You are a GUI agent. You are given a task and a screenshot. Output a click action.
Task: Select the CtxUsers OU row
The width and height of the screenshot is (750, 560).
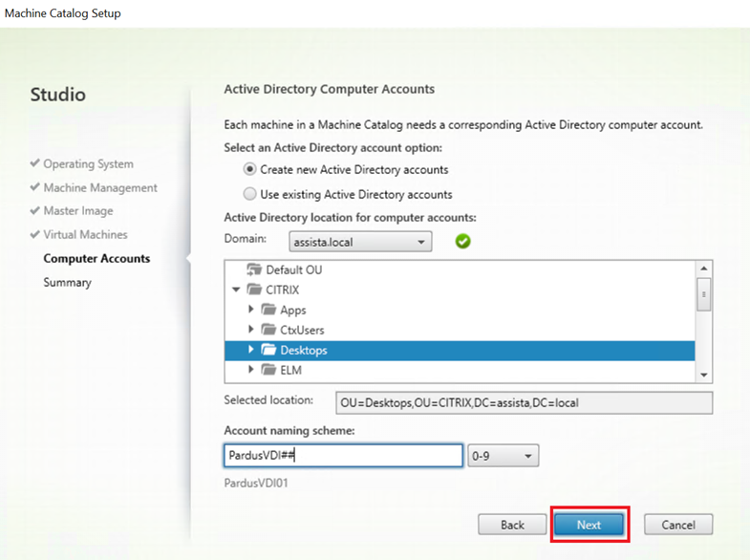[x=460, y=330]
